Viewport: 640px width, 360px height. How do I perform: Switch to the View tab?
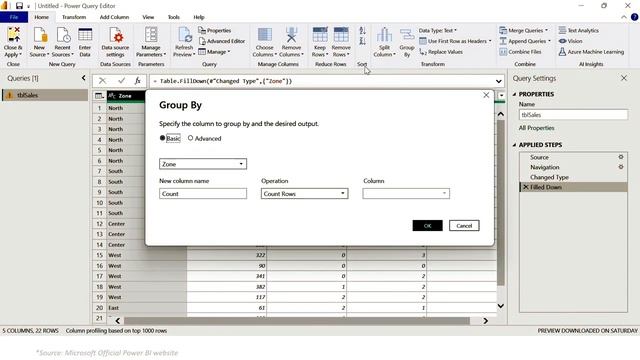pyautogui.click(x=148, y=17)
